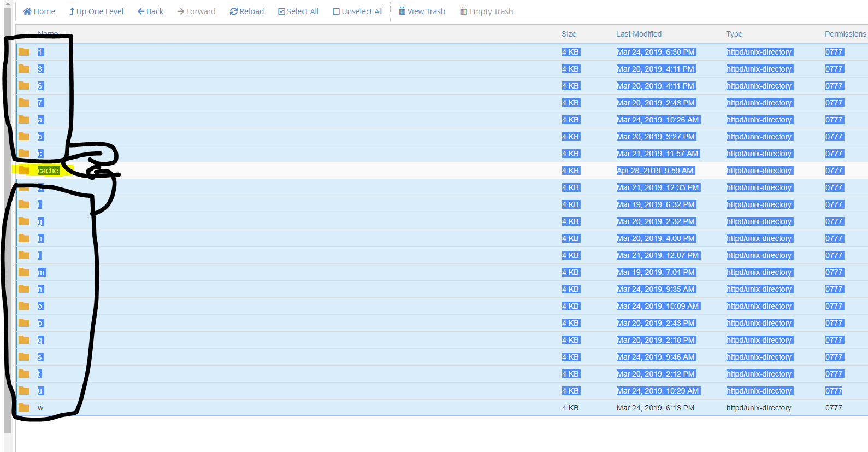Check Select All files
This screenshot has height=452, width=868.
coord(298,11)
